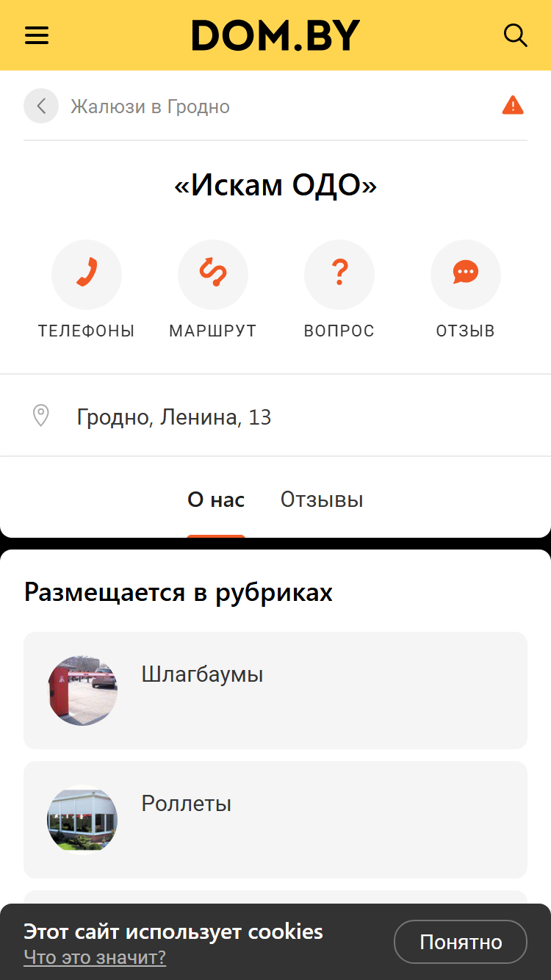Open the DOM.BY logo homepage
This screenshot has width=551, height=980.
click(276, 35)
